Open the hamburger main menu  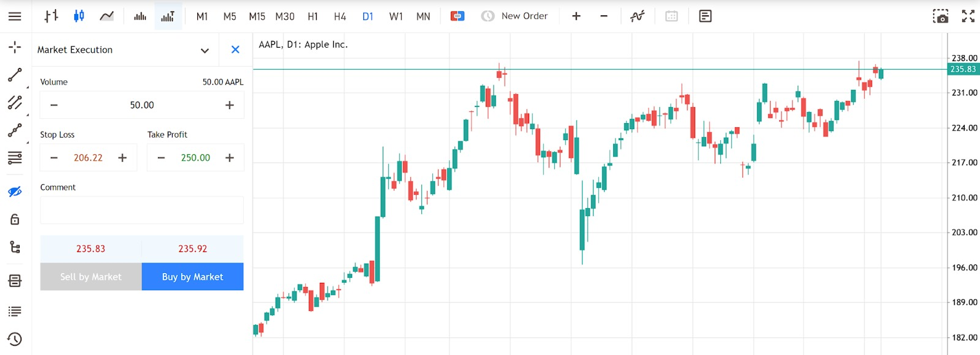click(15, 16)
